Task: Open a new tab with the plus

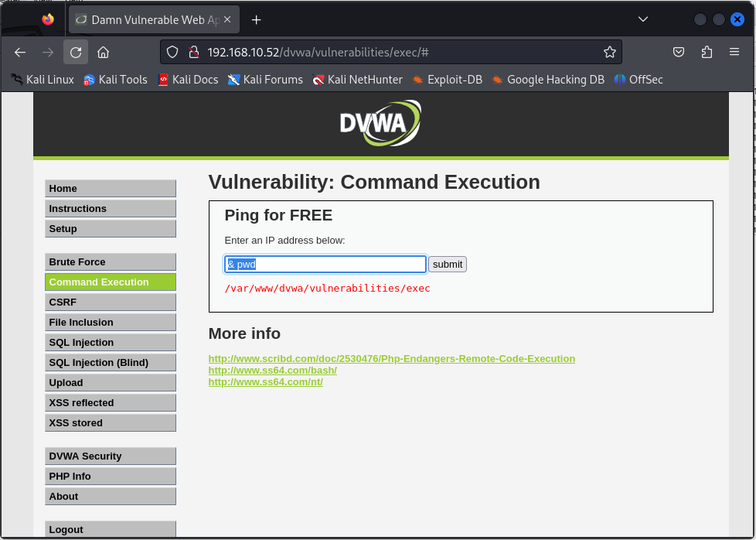Action: coord(256,20)
